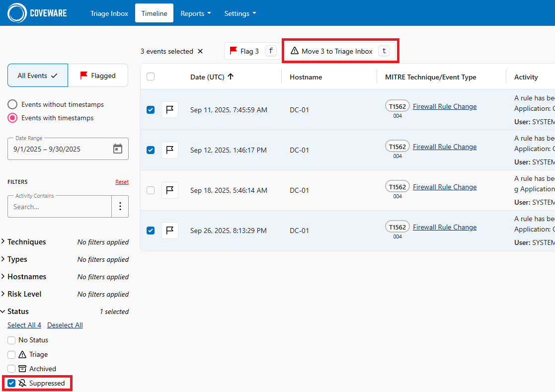Open the Settings dropdown menu

point(240,13)
